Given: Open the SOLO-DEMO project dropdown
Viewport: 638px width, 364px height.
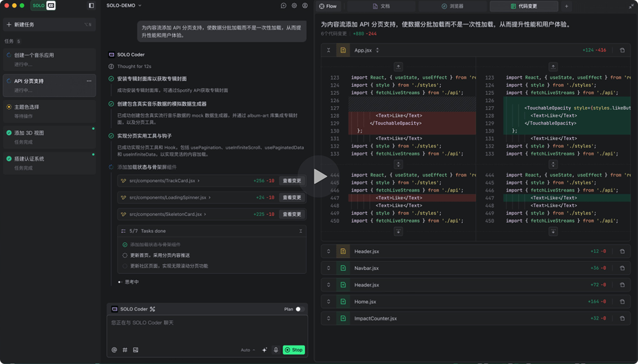Looking at the screenshot, I should [x=124, y=6].
